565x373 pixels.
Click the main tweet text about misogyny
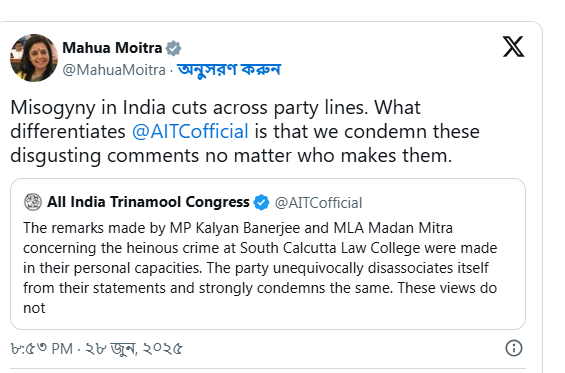(245, 132)
